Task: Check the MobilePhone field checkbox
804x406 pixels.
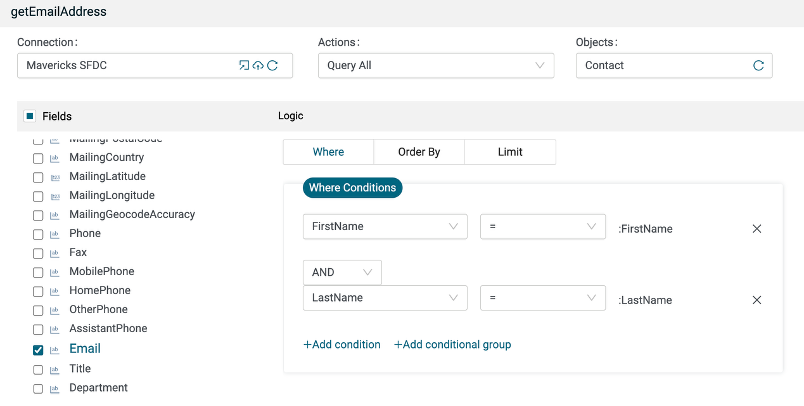Action: (x=38, y=272)
